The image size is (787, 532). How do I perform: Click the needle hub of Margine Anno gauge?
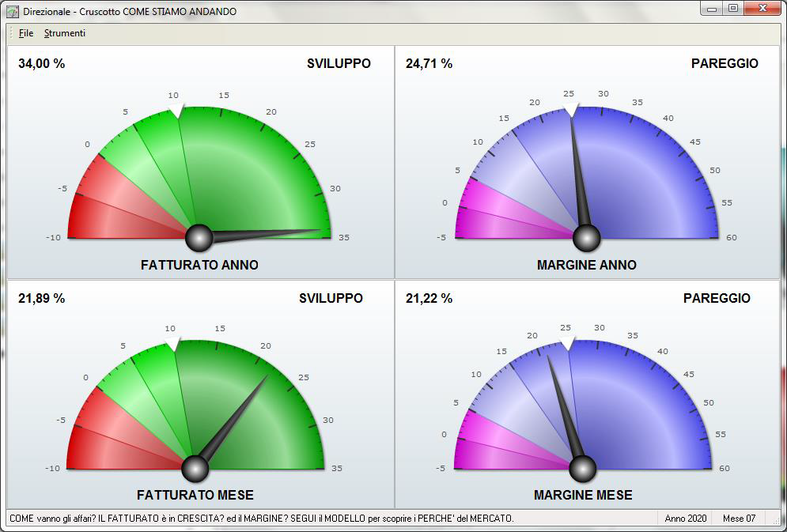pos(587,238)
